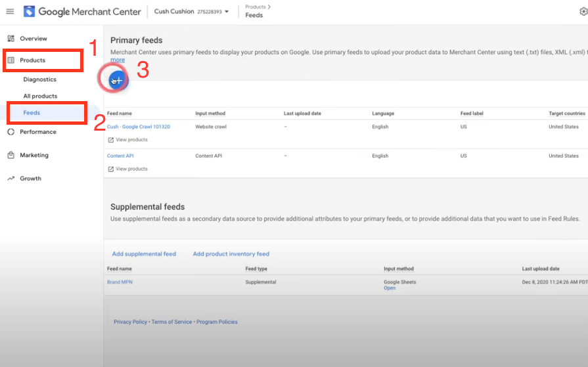Screen dimensions: 588x367
Task: Open the Terms of Service link
Action: [x=171, y=322]
